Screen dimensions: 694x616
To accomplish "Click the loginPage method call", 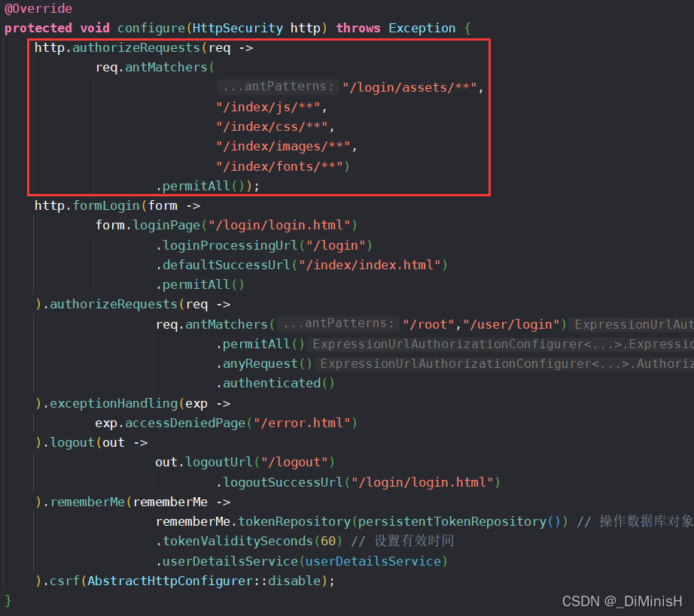I will pos(166,226).
